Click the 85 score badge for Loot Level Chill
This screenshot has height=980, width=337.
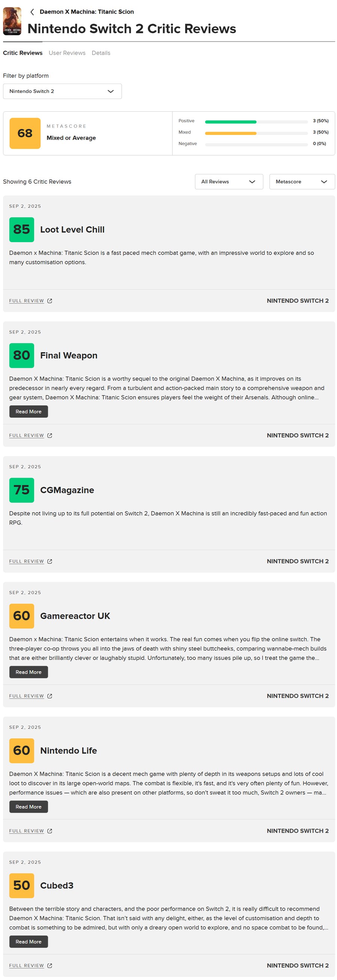tap(22, 230)
